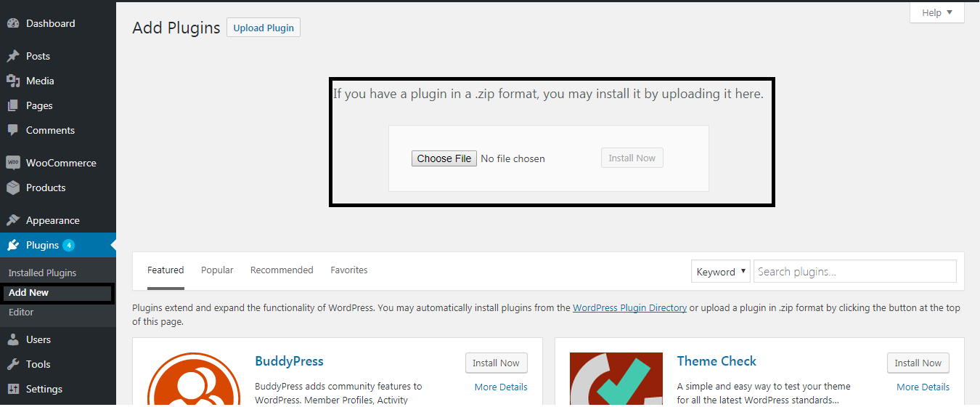
Task: Click the plugins update count badge
Action: pos(69,245)
